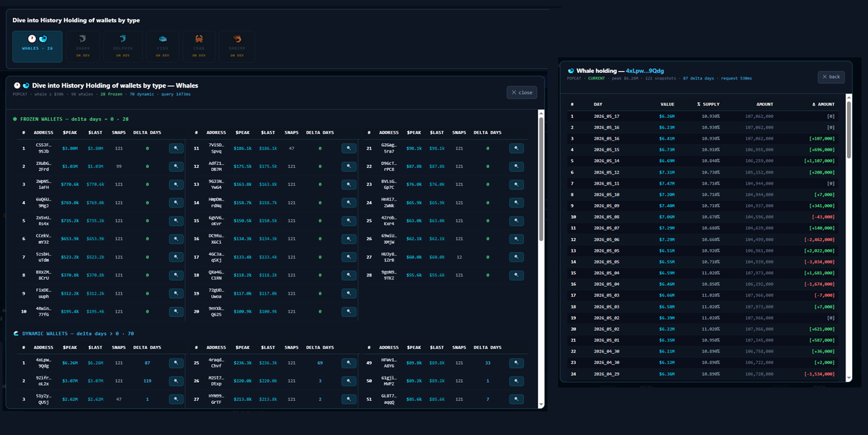
Task: Click search icon for dynamic wallet 4raqd…Chvf
Action: point(349,363)
